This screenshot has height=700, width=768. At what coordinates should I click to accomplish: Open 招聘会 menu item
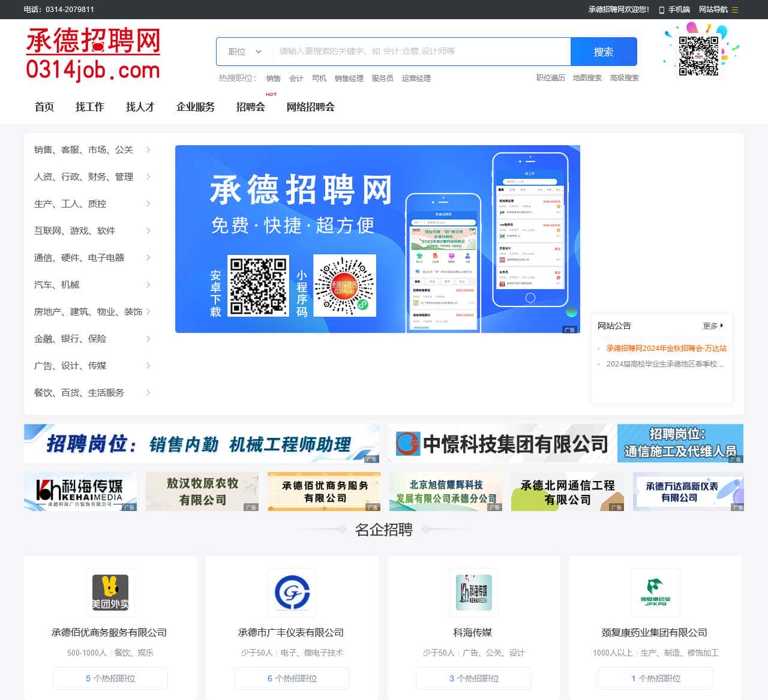click(x=251, y=107)
